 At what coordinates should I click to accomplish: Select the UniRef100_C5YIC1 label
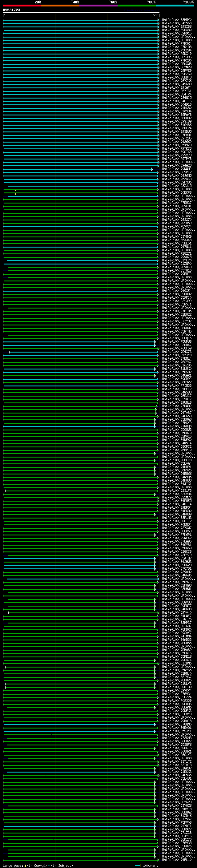177,91
